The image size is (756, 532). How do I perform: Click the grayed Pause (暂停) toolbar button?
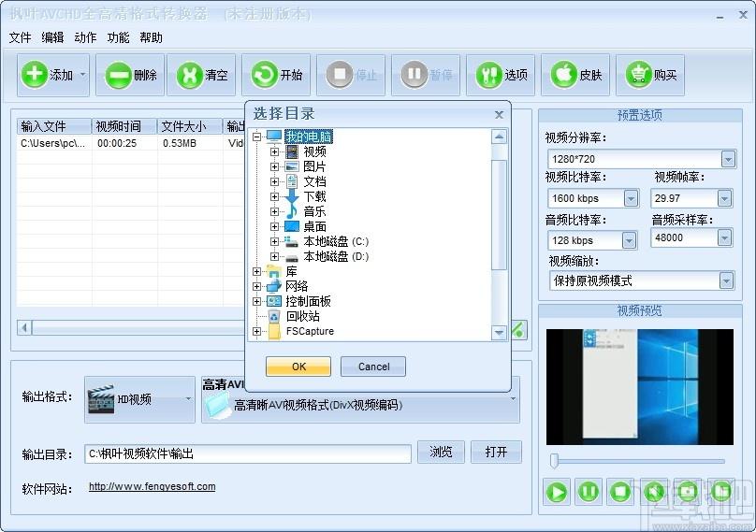coord(427,75)
